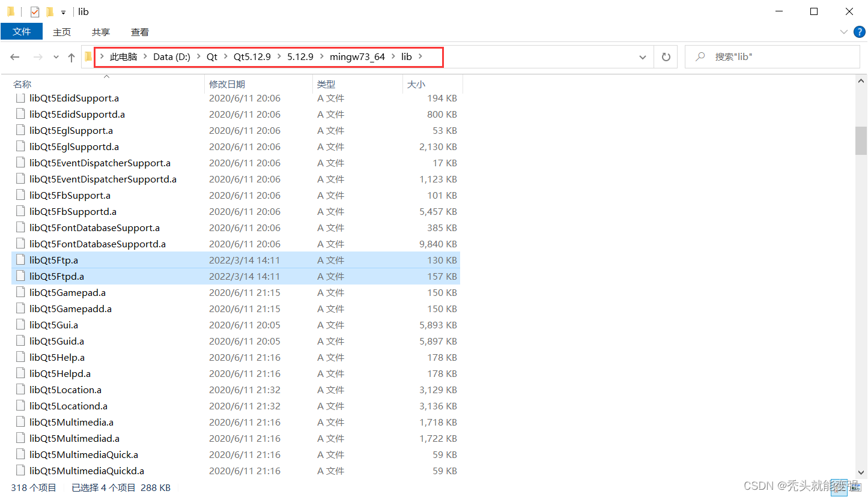This screenshot has height=497, width=868.
Task: Collapse or expand the ribbon chevron
Action: coord(843,32)
